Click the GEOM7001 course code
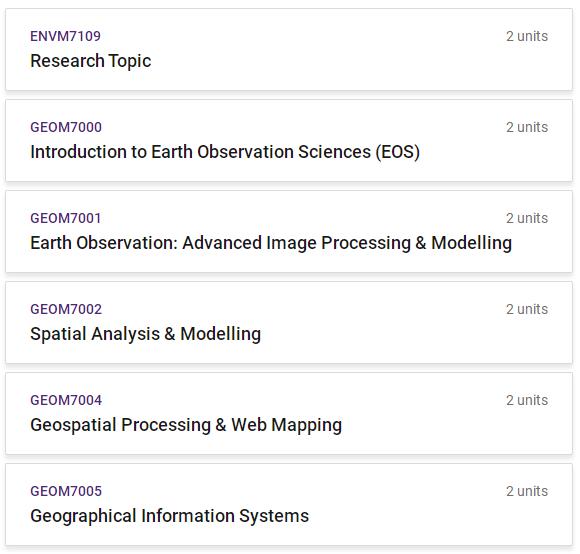 point(65,218)
